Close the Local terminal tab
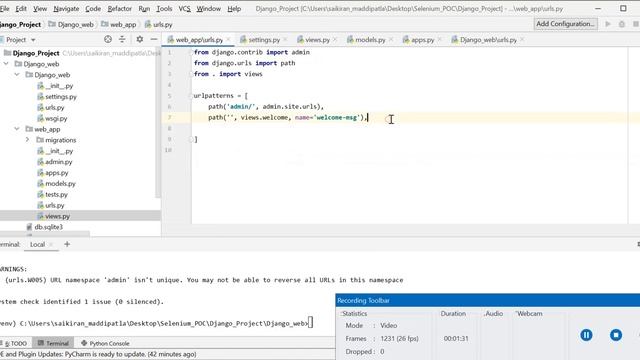 click(x=51, y=244)
